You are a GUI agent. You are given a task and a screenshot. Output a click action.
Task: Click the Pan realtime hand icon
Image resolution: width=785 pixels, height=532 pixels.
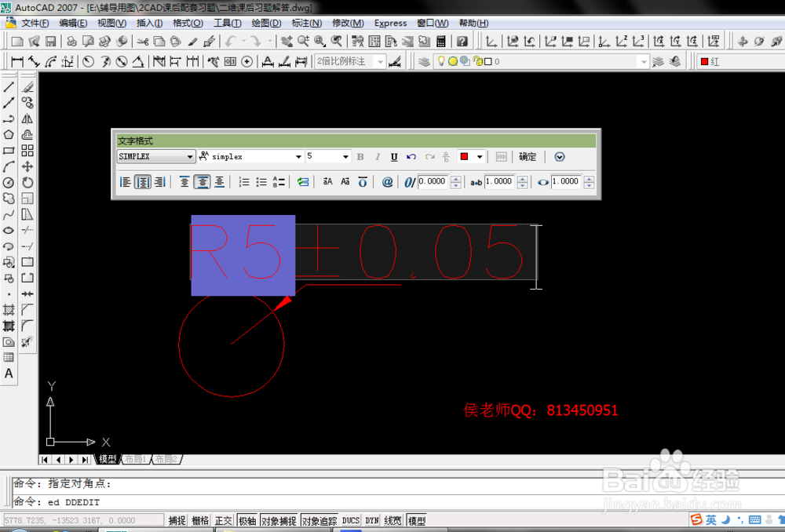pos(287,42)
